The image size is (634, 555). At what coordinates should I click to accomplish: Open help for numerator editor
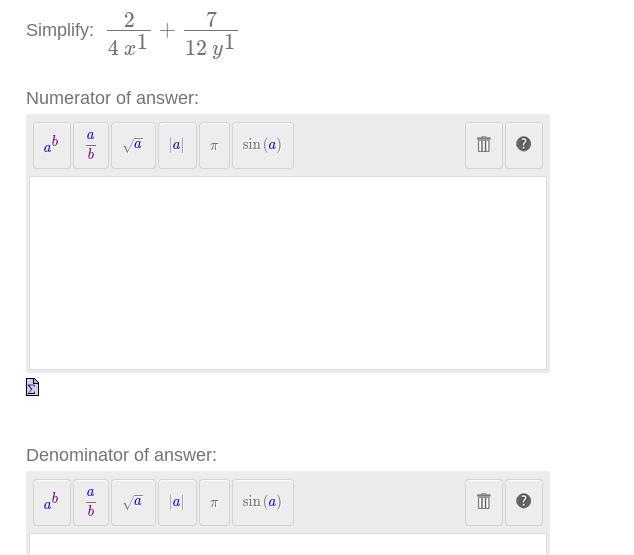pyautogui.click(x=523, y=145)
